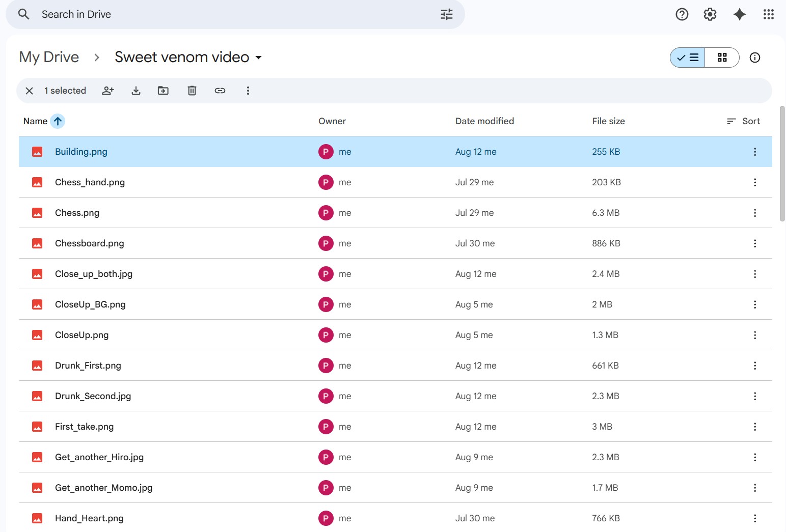
Task: Open Google apps grid launcher
Action: (x=769, y=14)
